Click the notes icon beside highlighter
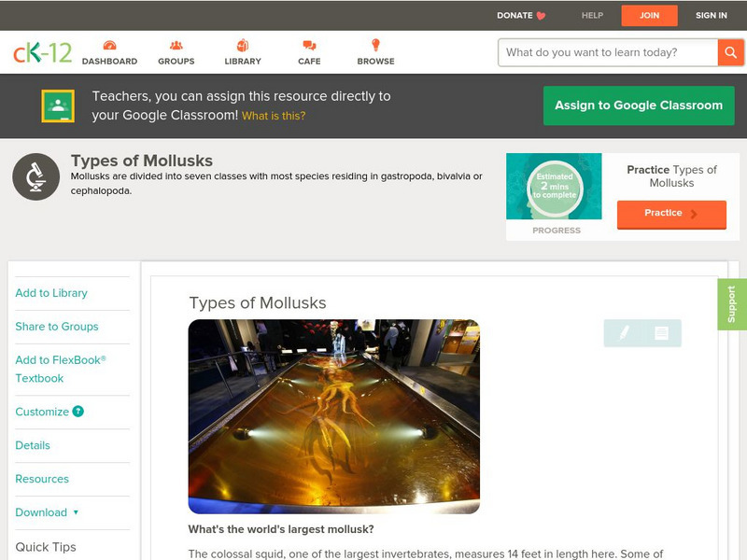Image resolution: width=747 pixels, height=560 pixels. click(x=661, y=333)
